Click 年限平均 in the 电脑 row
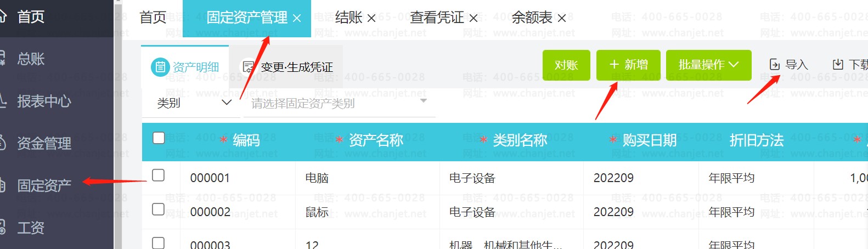The image size is (868, 249). click(x=731, y=178)
